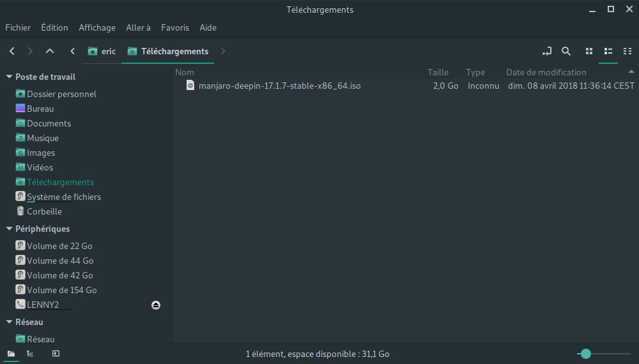The image size is (639, 364).
Task: Toggle location entry path icon
Action: [547, 51]
